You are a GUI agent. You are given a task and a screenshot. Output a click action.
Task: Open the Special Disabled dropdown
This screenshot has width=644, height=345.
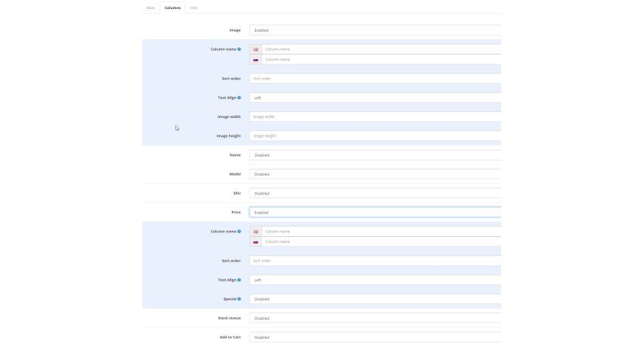point(375,299)
